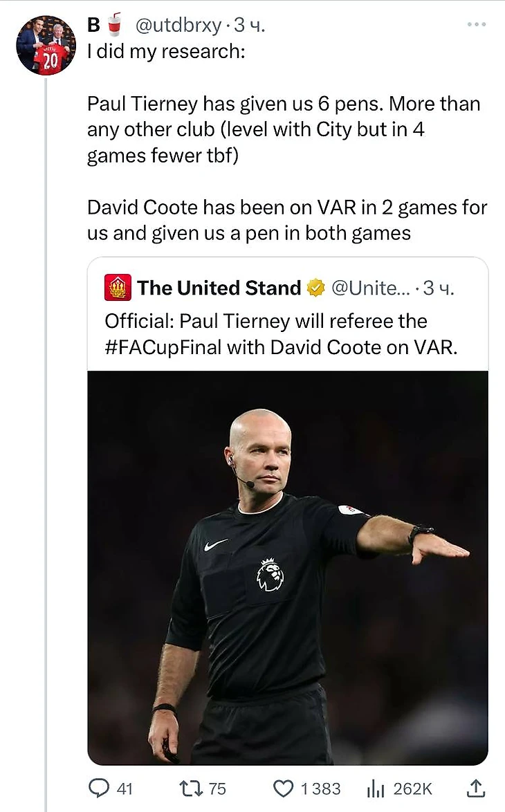Click the 41 replies count
The height and width of the screenshot is (812, 505).
(125, 788)
